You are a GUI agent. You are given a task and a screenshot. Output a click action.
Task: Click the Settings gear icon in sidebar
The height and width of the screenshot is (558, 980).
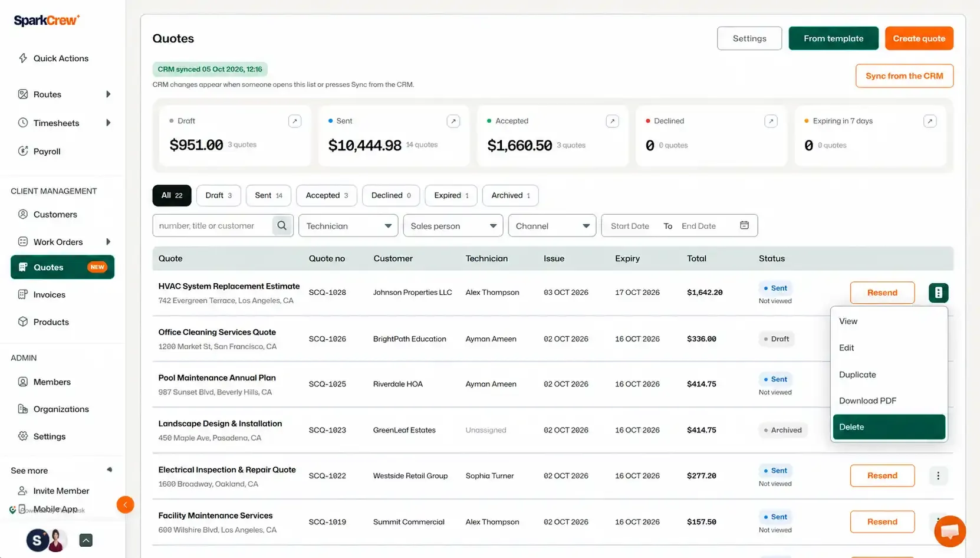click(23, 436)
